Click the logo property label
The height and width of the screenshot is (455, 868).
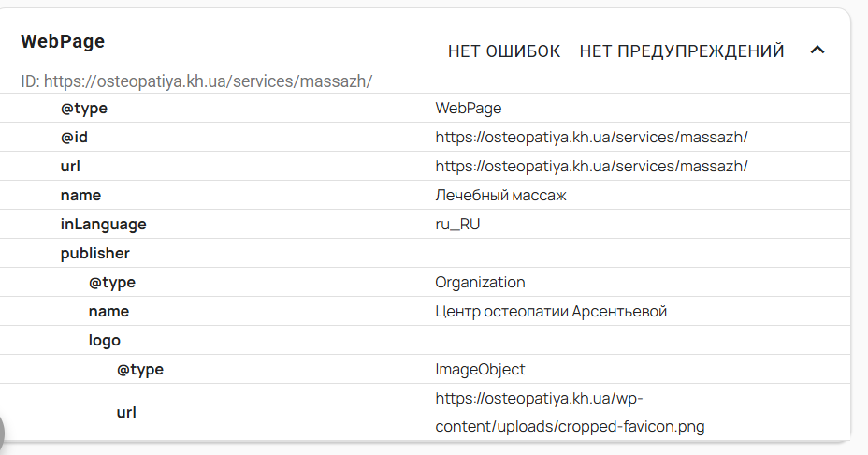tap(105, 341)
